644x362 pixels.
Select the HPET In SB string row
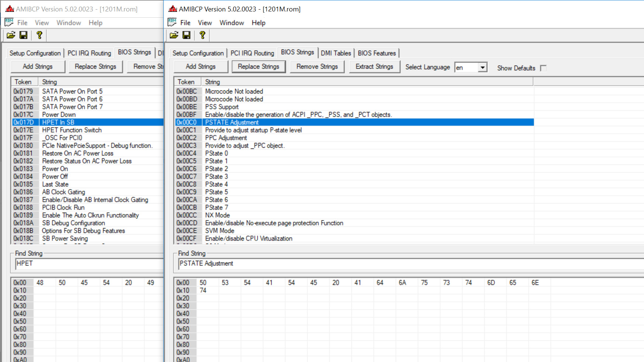(88, 122)
